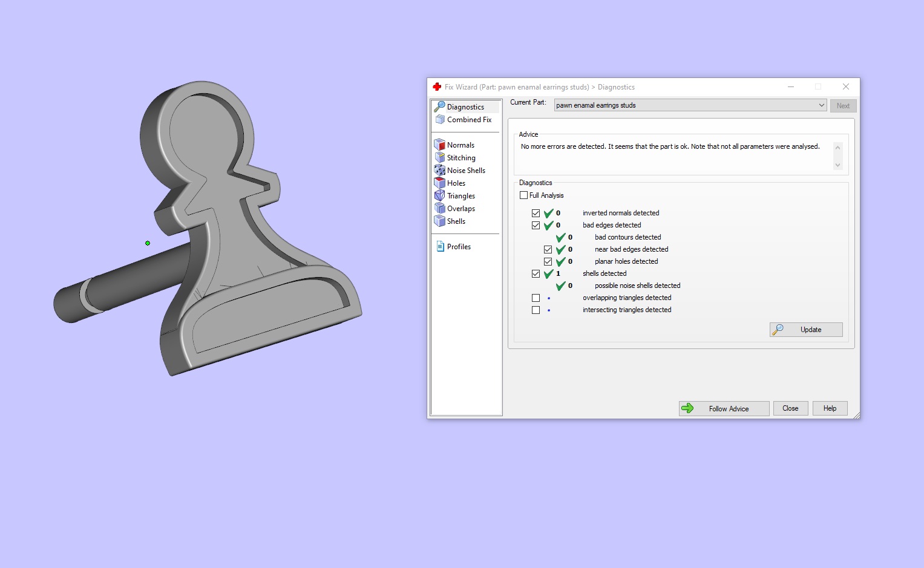Toggle the near bad edges detected checkbox
Image resolution: width=924 pixels, height=568 pixels.
(x=548, y=249)
